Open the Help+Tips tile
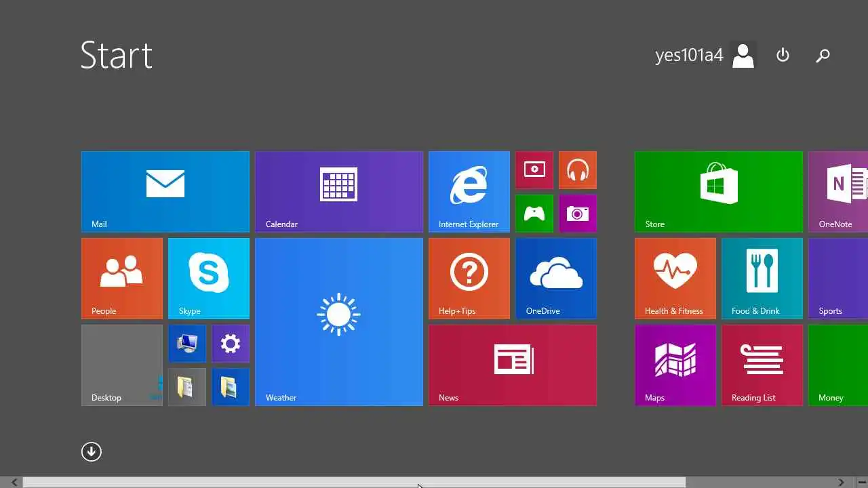This screenshot has width=868, height=488. [469, 279]
